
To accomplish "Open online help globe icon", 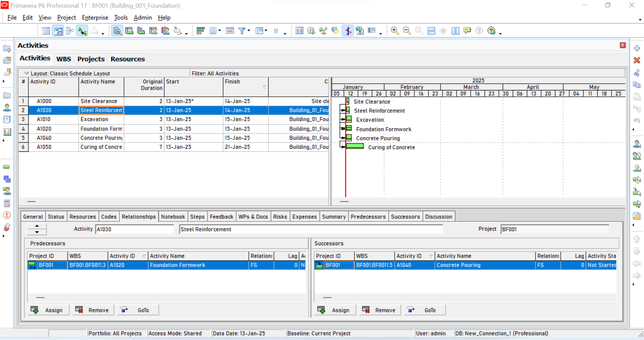I will [492, 31].
